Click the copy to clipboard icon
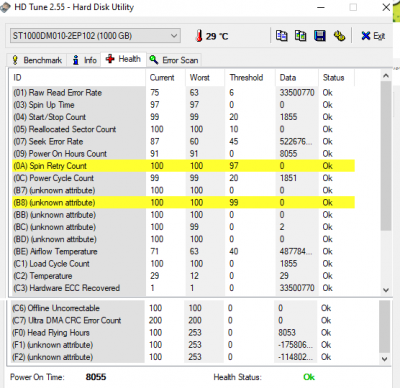The width and height of the screenshot is (400, 388). 281,35
